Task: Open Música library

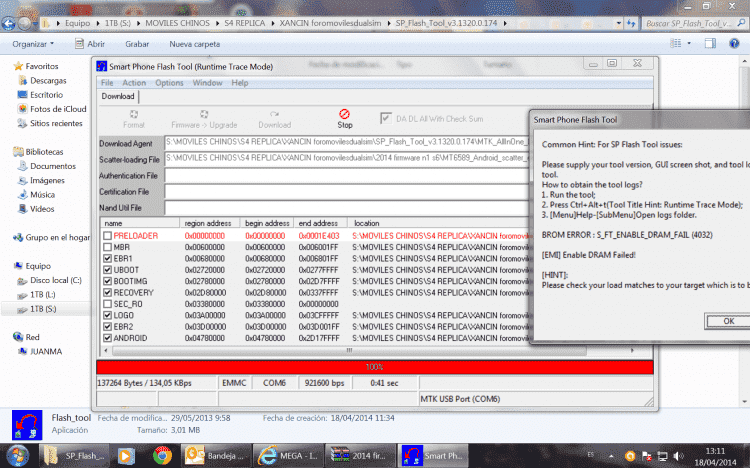Action: 42,195
